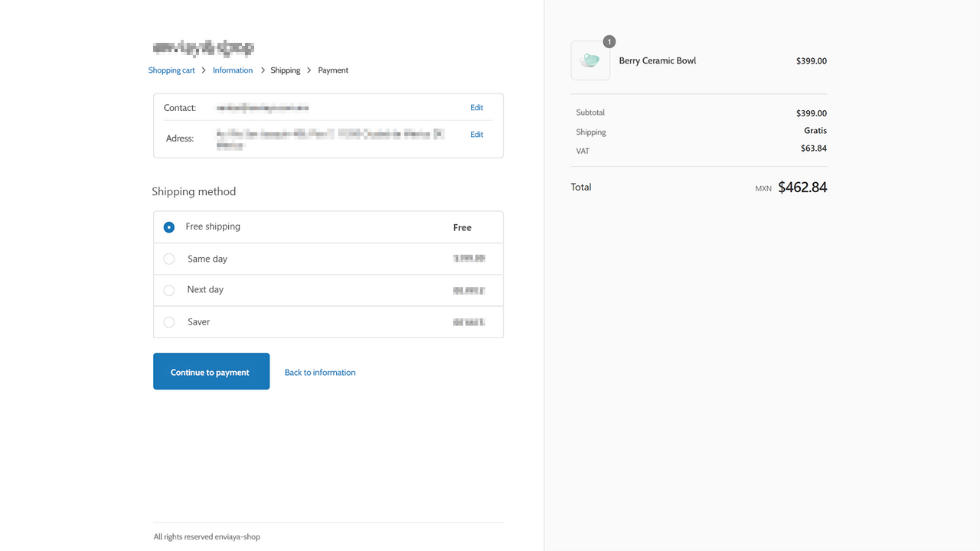Click the all rights reserved footer text
Viewport: 980px width, 551px height.
207,536
